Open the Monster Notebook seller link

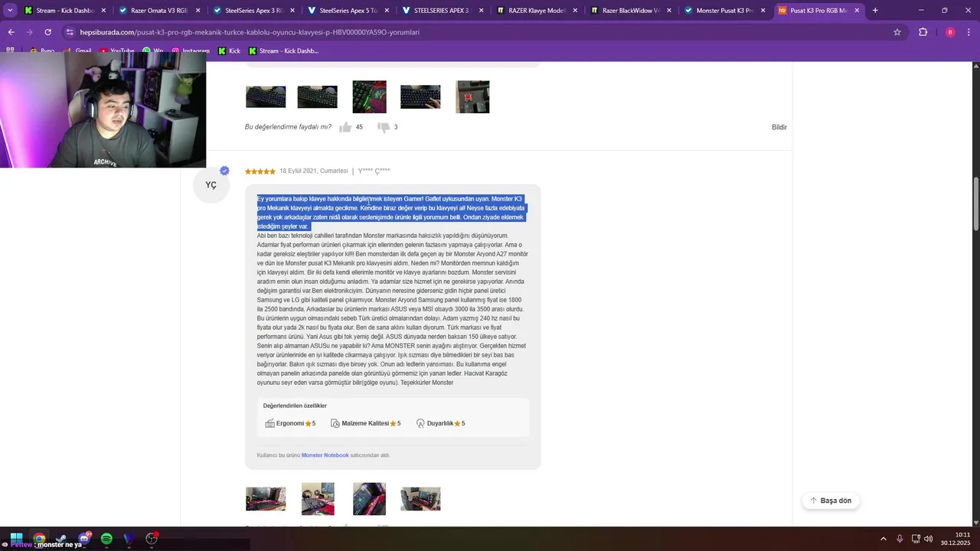click(325, 455)
